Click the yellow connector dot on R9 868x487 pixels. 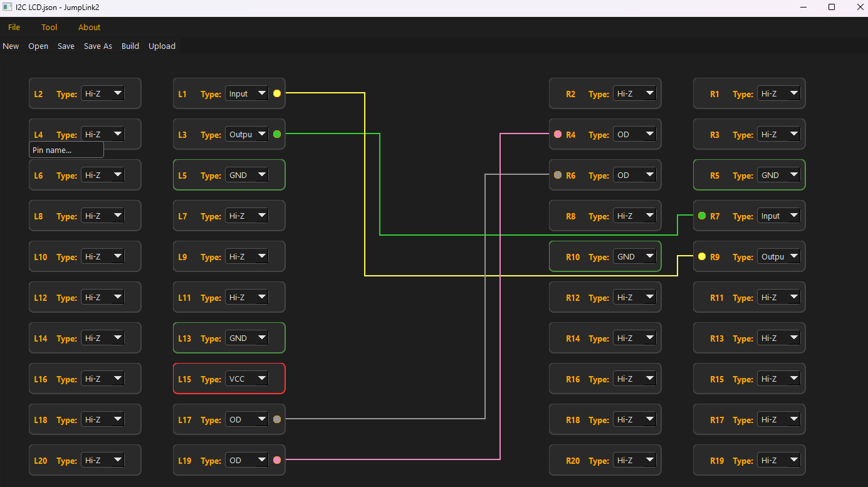pyautogui.click(x=702, y=256)
